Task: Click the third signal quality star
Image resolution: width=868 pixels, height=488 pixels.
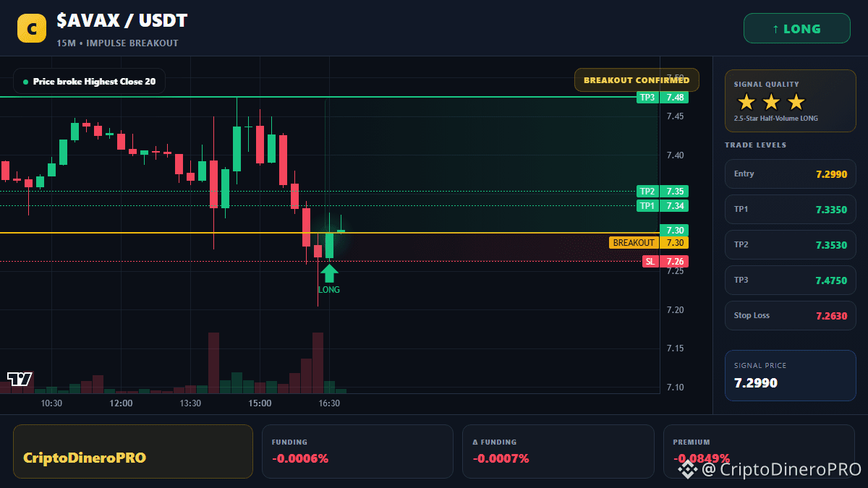Action: tap(796, 102)
